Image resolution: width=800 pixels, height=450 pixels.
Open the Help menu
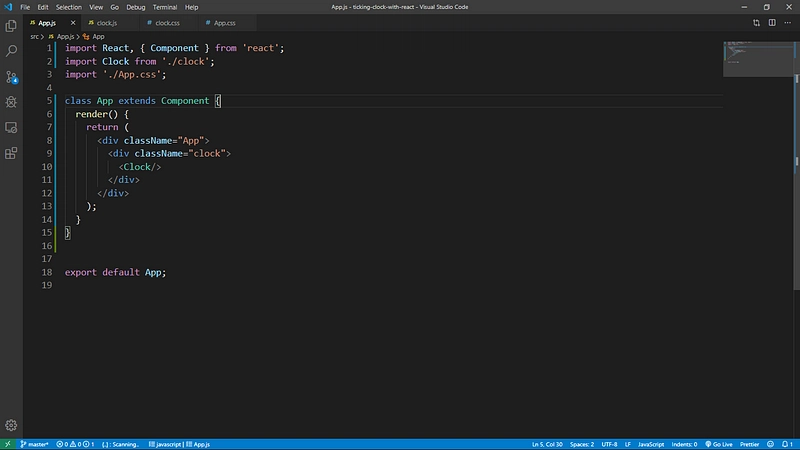(x=191, y=7)
